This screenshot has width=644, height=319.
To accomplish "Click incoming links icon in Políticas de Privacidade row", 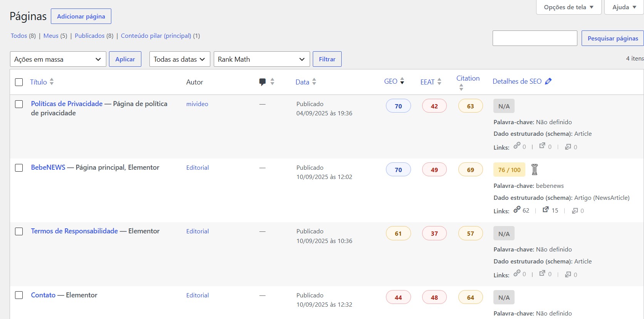I will point(568,147).
